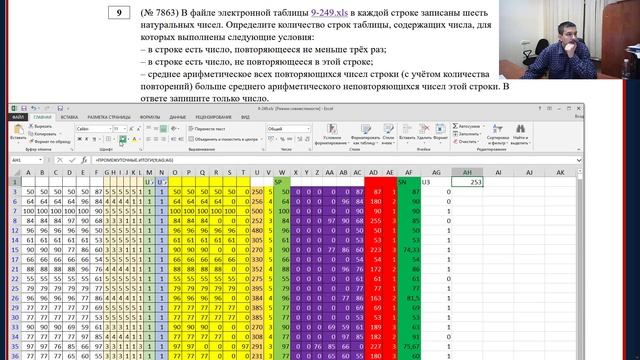
Task: Toggle middle vertical alignment in ribbon
Action: tap(156, 129)
